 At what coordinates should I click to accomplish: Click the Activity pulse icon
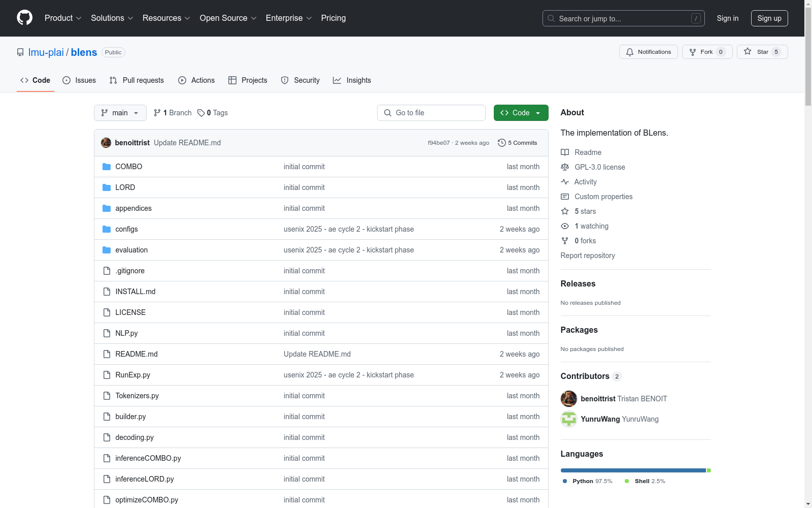coord(565,182)
